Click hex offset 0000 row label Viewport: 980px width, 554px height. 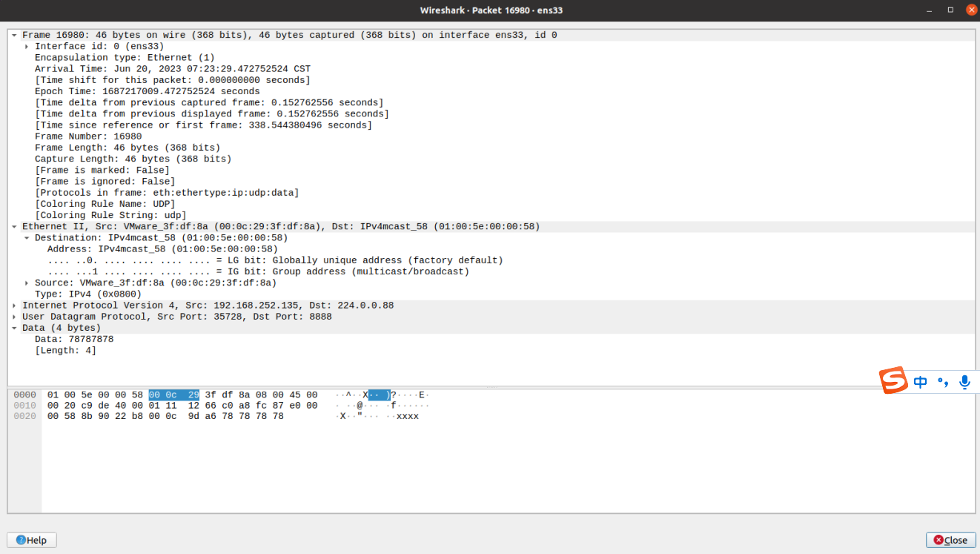tap(24, 395)
